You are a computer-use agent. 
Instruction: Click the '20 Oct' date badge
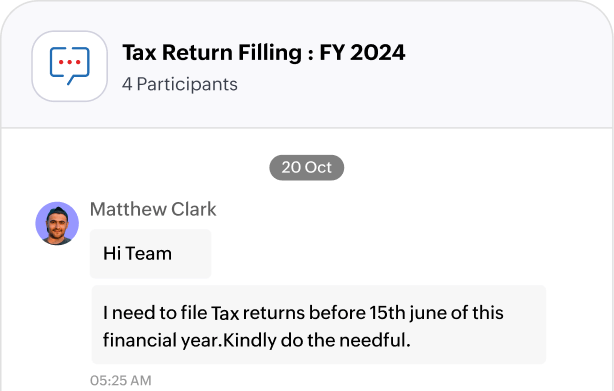[307, 168]
